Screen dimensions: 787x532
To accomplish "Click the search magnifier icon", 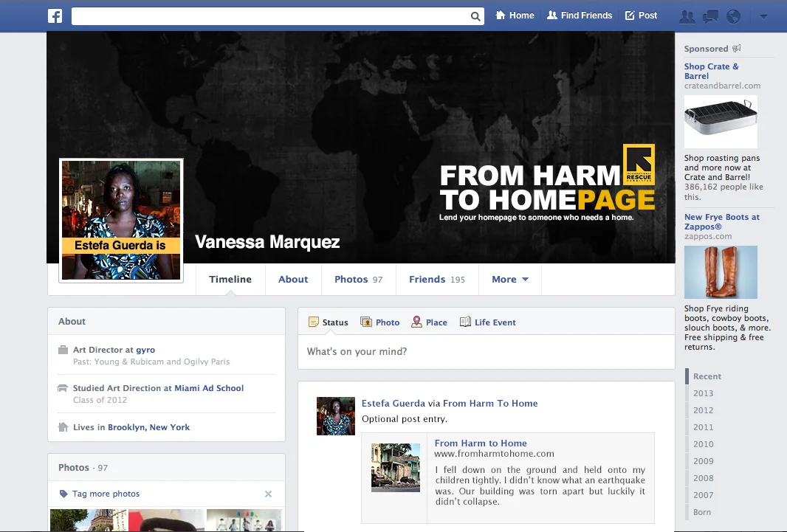I will (x=475, y=16).
